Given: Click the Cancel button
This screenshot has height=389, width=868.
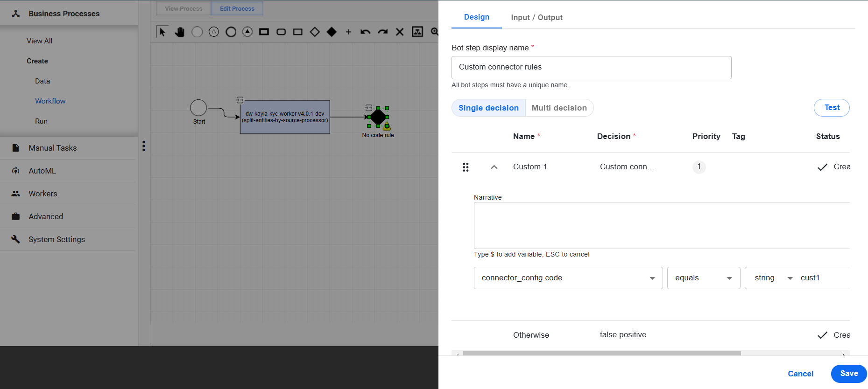Looking at the screenshot, I should [x=800, y=374].
